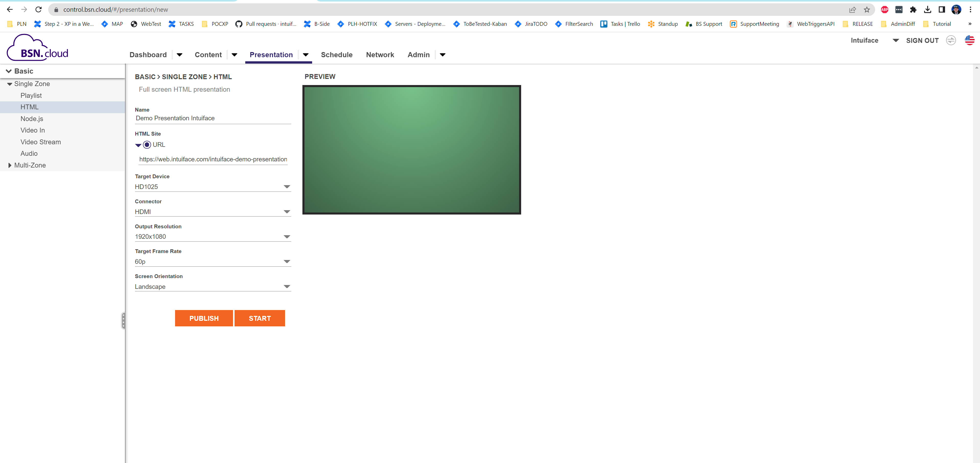
Task: Click the PUBLISH button
Action: (204, 318)
